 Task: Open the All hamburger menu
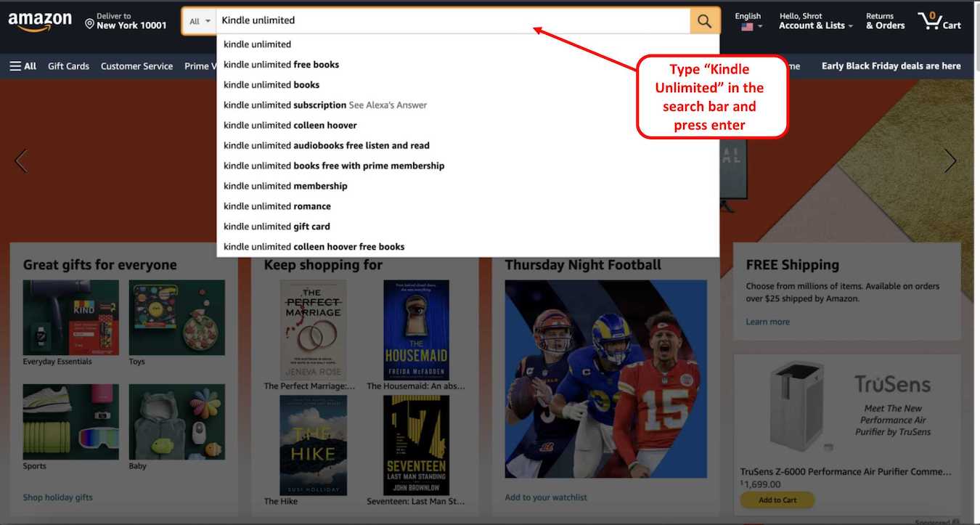(x=23, y=66)
